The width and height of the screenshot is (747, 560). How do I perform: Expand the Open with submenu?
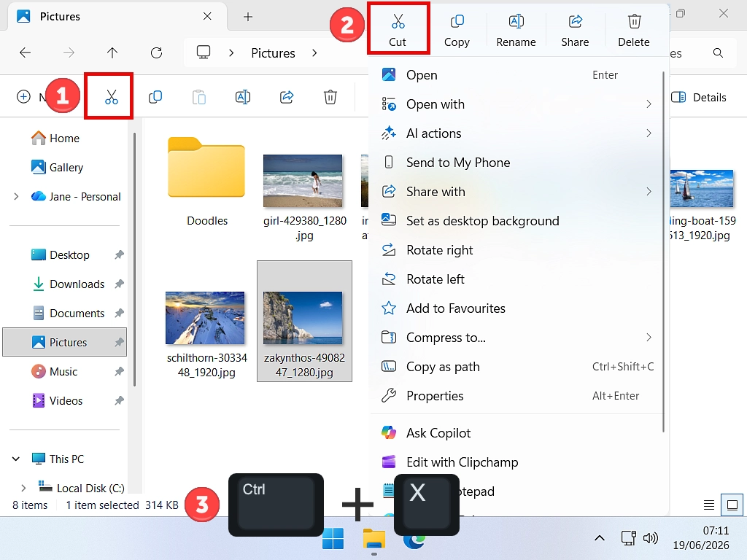pyautogui.click(x=649, y=104)
